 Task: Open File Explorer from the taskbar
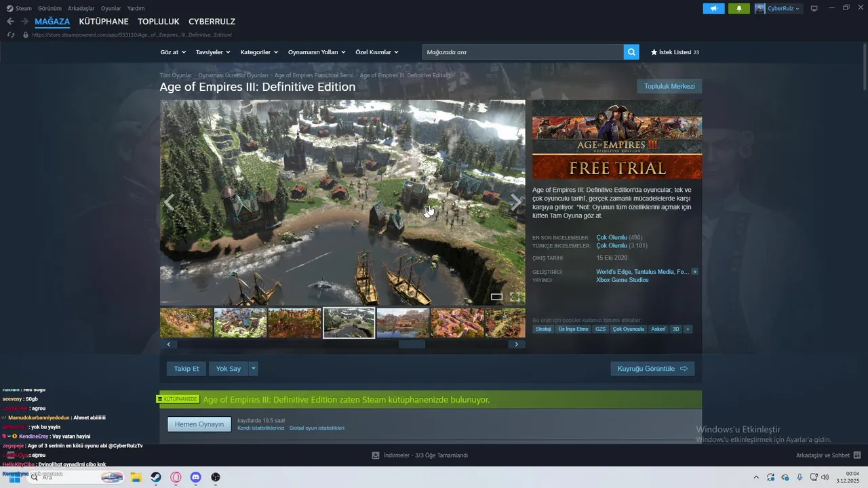pyautogui.click(x=136, y=477)
